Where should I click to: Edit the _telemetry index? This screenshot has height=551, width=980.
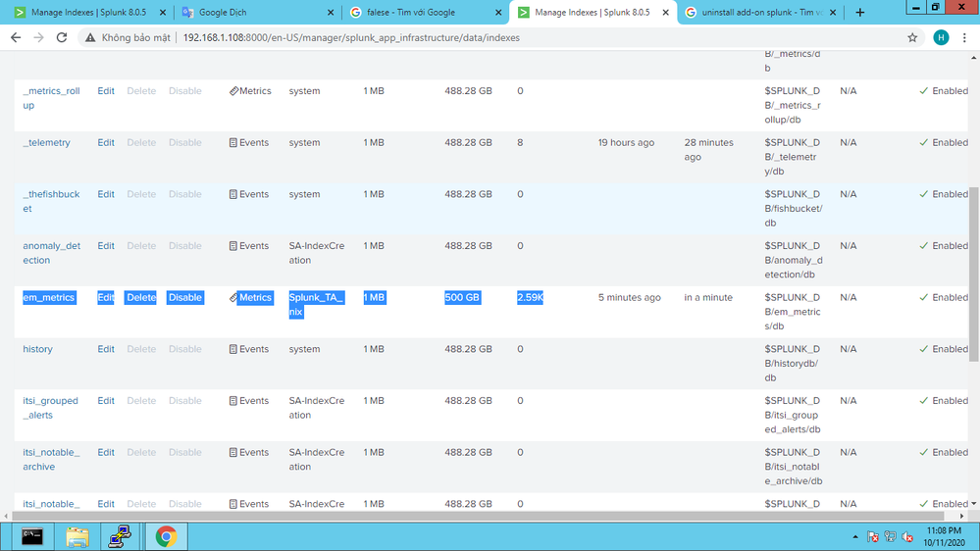click(106, 142)
